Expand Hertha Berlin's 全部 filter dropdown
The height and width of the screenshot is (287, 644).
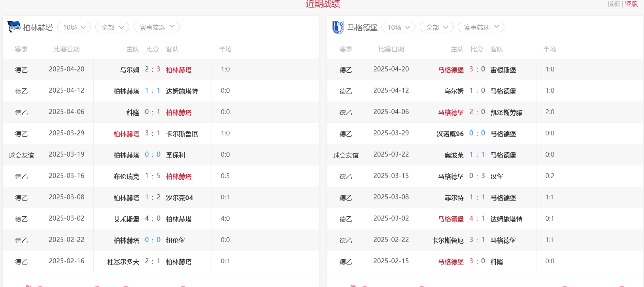[112, 27]
